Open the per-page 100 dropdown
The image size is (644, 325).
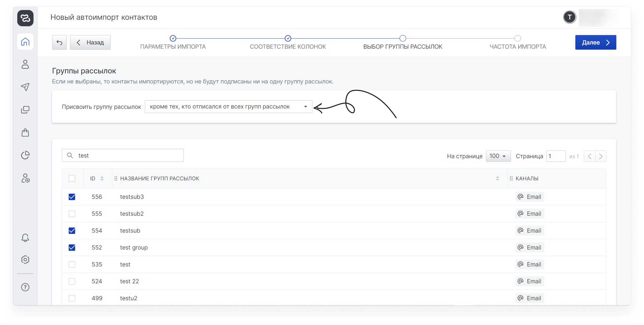[498, 156]
